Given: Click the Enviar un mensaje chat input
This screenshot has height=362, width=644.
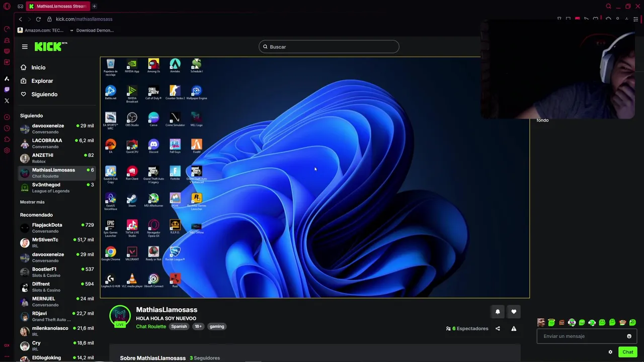Looking at the screenshot, I should tap(587, 336).
